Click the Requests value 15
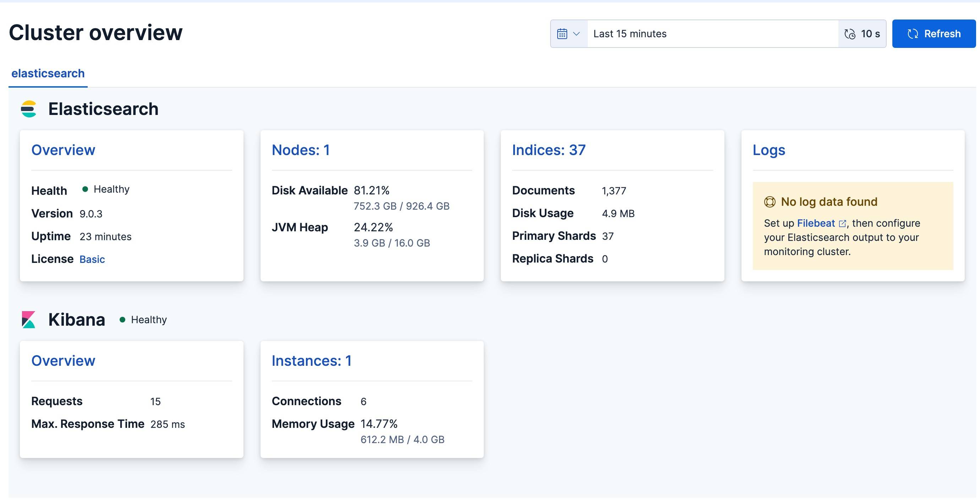980x502 pixels. pyautogui.click(x=155, y=402)
